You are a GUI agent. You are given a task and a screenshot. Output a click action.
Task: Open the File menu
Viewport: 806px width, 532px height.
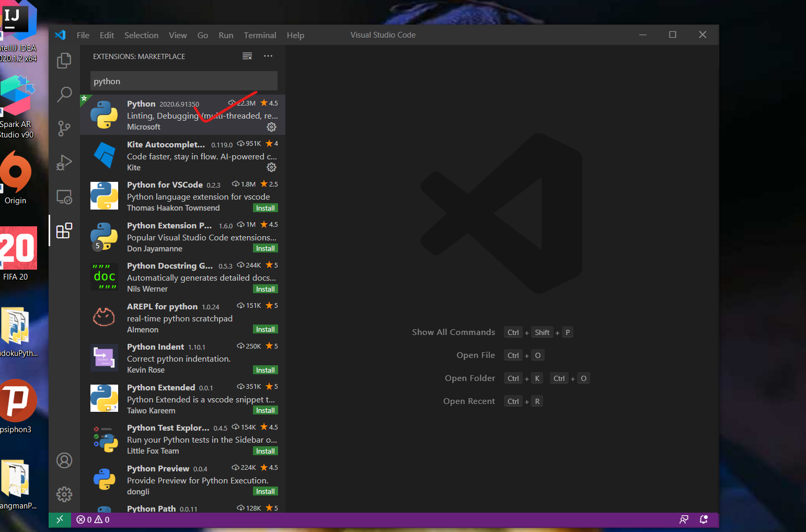[x=83, y=35]
